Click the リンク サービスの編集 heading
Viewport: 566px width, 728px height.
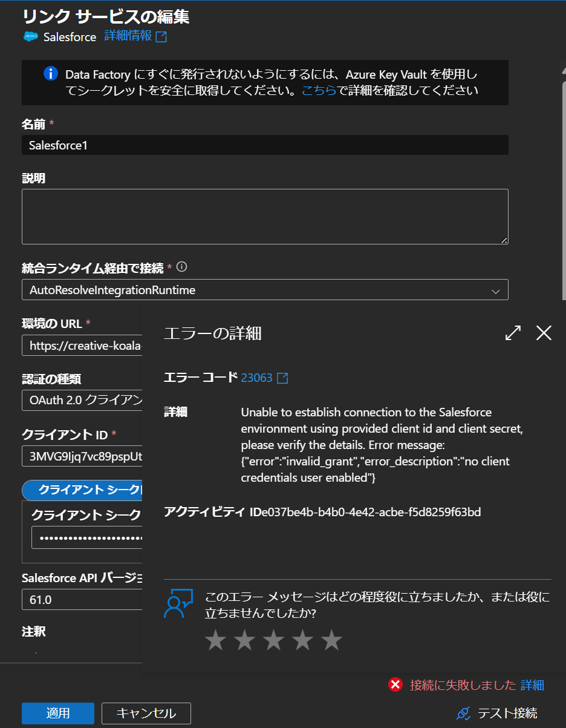pos(106,16)
